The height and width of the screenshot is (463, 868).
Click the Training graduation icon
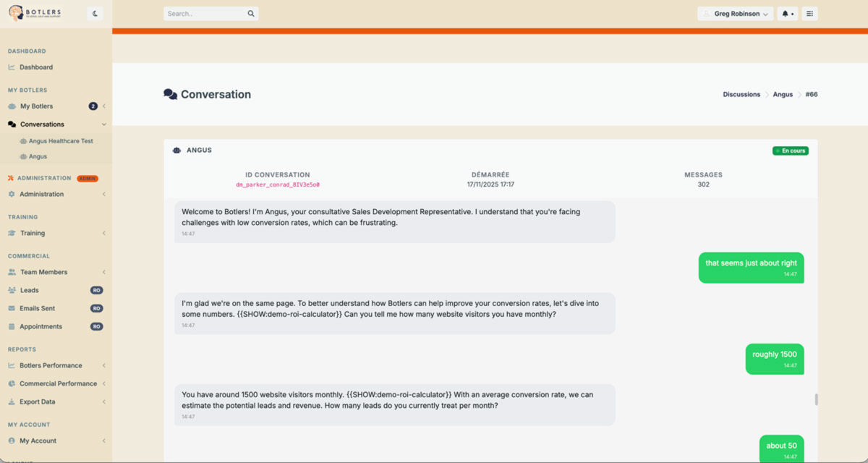(11, 232)
